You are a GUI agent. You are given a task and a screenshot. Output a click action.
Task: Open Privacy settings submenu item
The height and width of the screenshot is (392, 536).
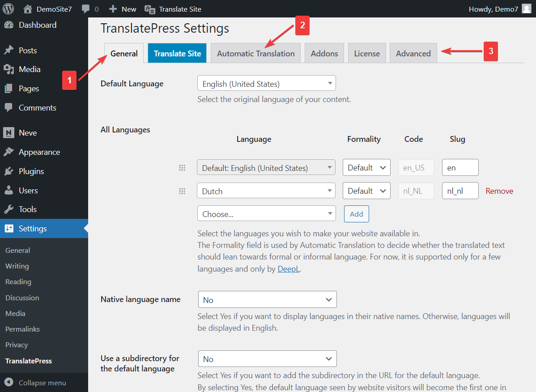click(17, 345)
